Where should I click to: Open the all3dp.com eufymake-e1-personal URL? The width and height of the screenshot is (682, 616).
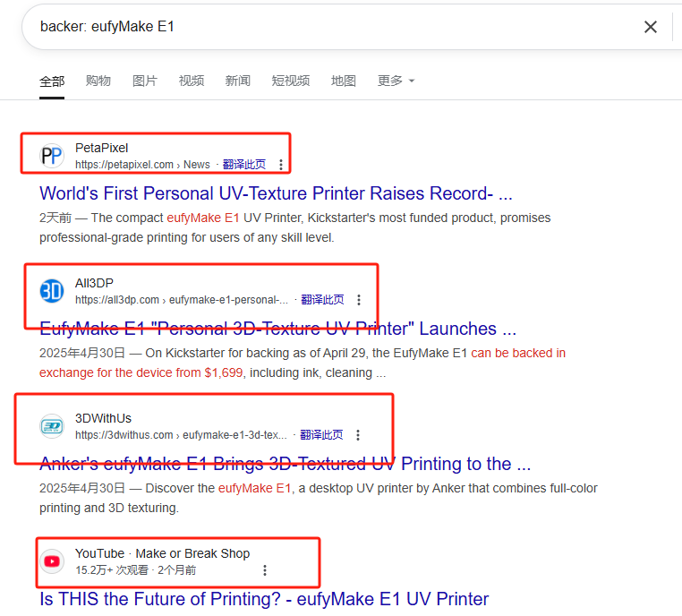point(182,300)
